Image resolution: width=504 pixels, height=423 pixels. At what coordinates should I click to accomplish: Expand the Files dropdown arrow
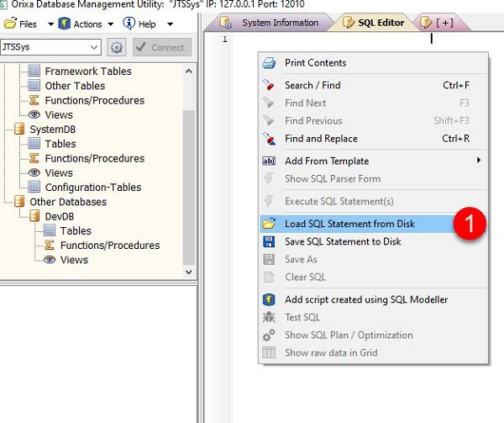click(50, 24)
